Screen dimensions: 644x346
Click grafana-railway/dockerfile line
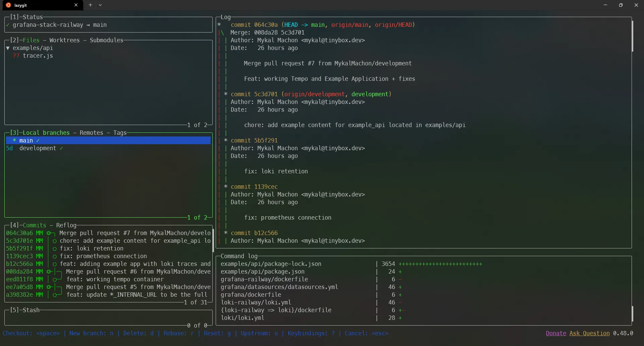[264, 279]
